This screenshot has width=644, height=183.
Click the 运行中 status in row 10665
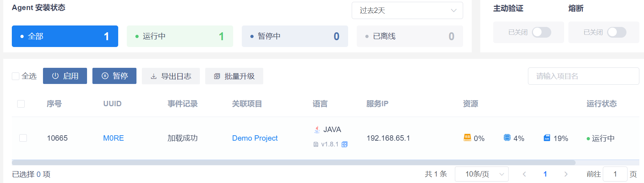tap(601, 139)
